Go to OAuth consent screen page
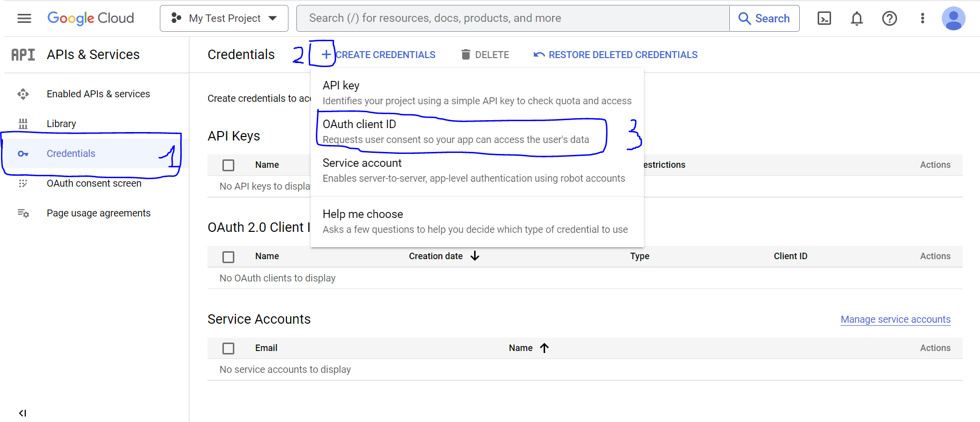This screenshot has width=980, height=422. [94, 183]
